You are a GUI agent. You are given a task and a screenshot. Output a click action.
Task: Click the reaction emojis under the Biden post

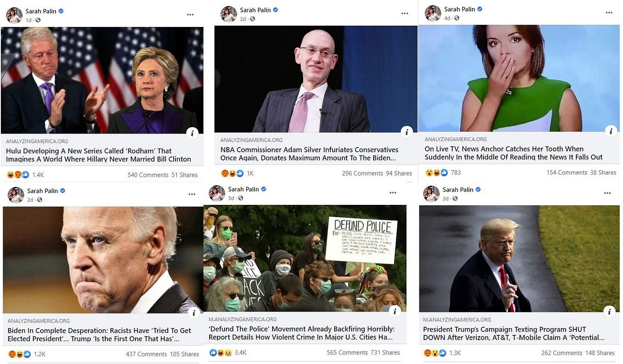(19, 354)
